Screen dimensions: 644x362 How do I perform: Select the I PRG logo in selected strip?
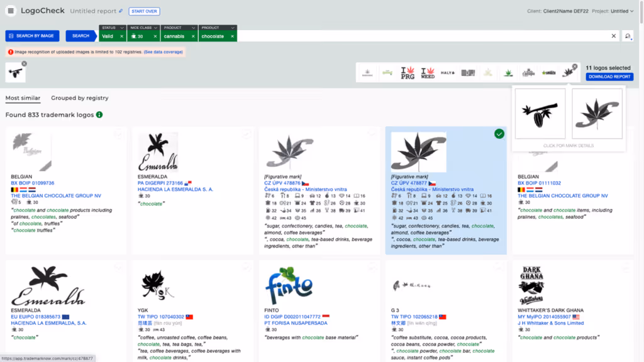coord(408,73)
